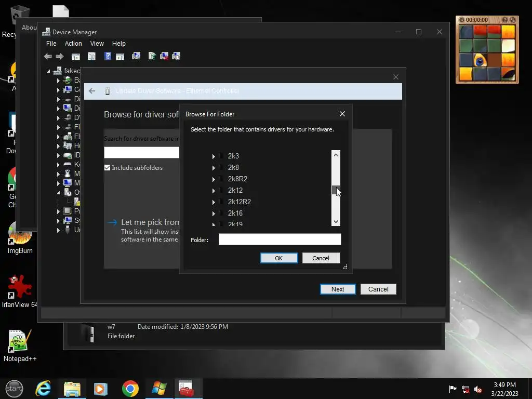Select the 2k8R2 folder name
This screenshot has height=399, width=532.
(237, 179)
